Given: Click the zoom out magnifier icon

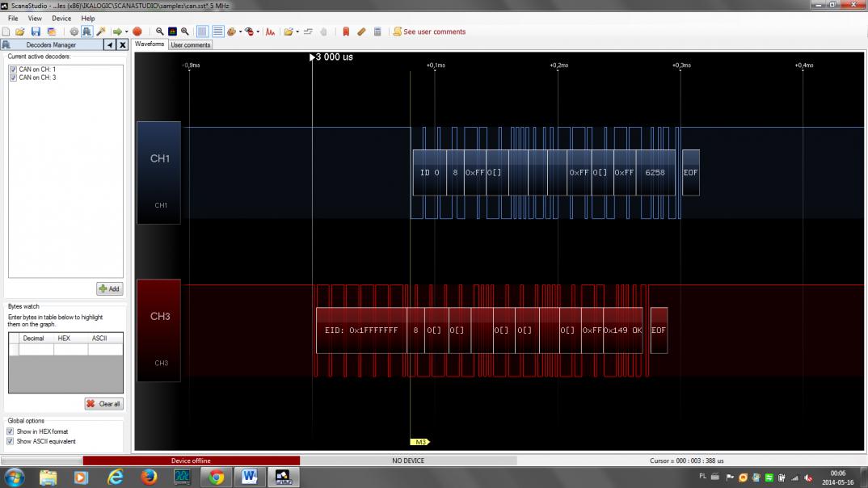Looking at the screenshot, I should pos(160,32).
